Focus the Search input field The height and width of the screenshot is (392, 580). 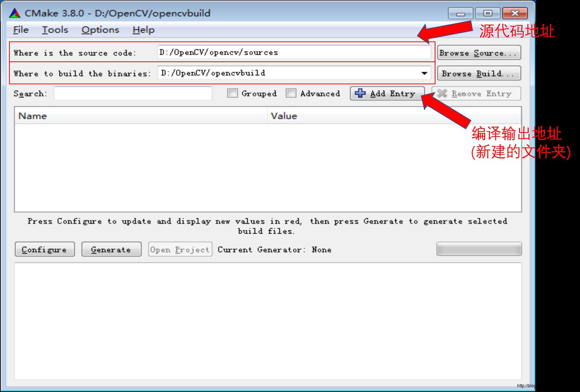point(133,93)
